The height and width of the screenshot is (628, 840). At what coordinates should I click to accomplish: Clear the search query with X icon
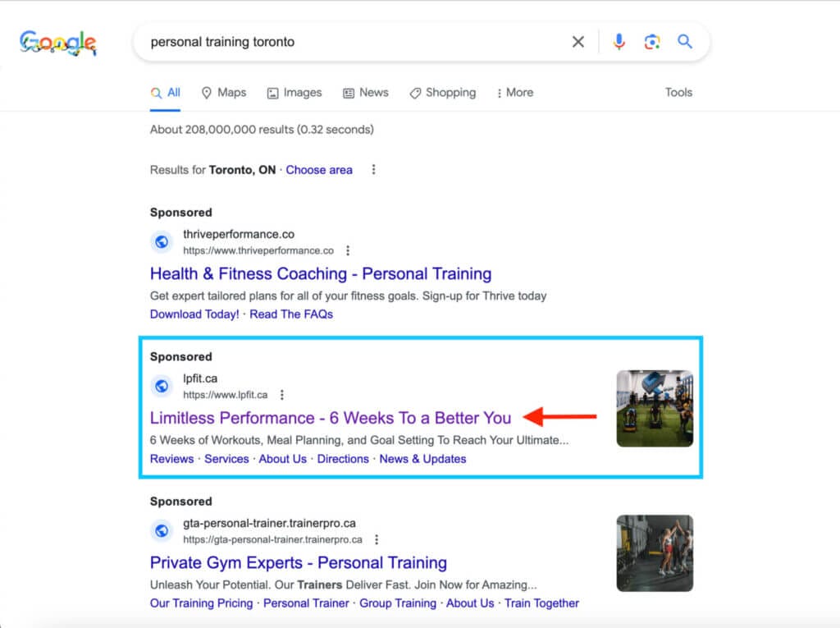(578, 42)
